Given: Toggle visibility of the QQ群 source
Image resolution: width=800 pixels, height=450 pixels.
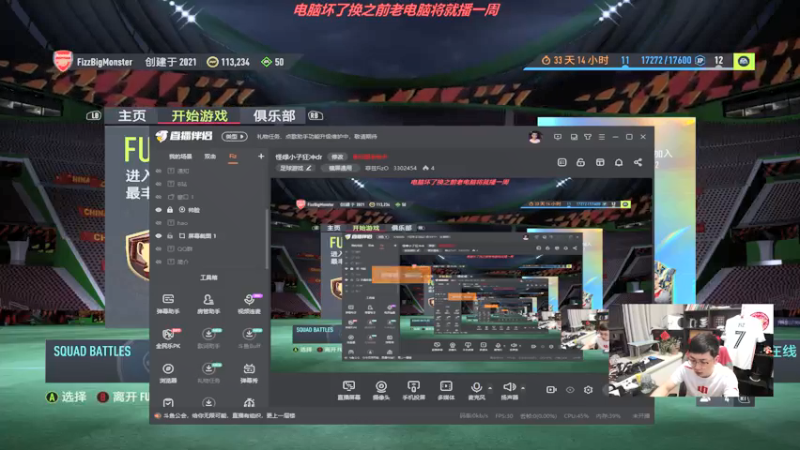Looking at the screenshot, I should pos(158,249).
